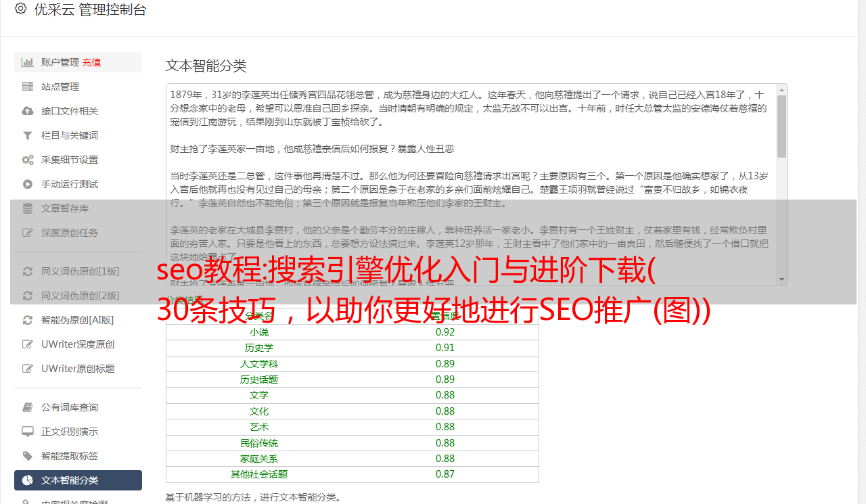
Task: Click the pie chart icon for 文本智能分类
Action: [28, 480]
